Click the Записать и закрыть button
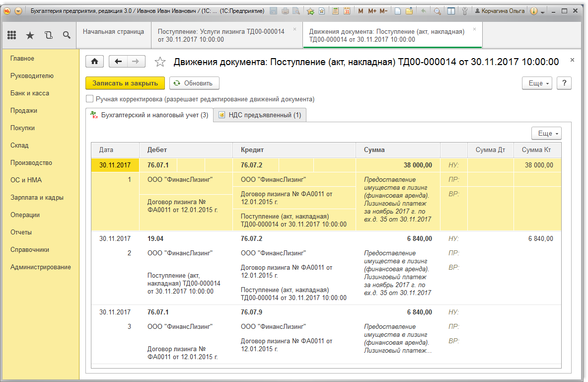The image size is (588, 382). pyautogui.click(x=125, y=83)
